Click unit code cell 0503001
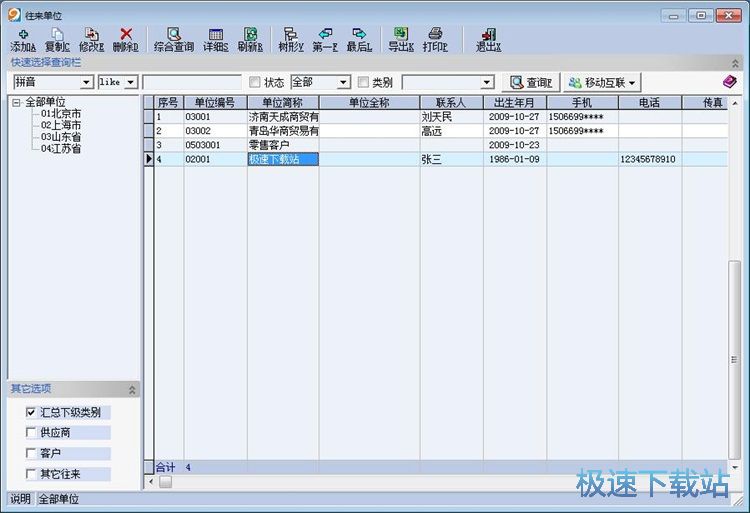Screen dimensions: 750x513 (x=215, y=145)
